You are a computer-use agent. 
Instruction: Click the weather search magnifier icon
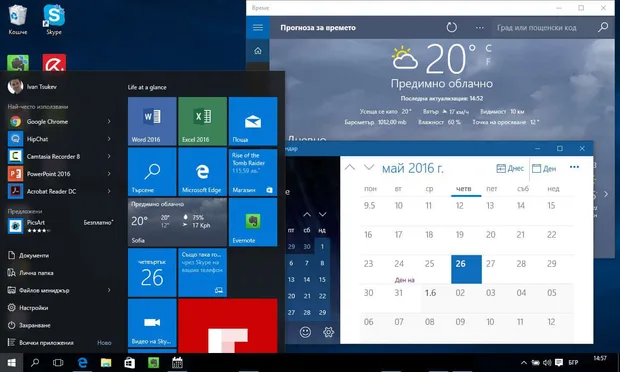tap(603, 27)
